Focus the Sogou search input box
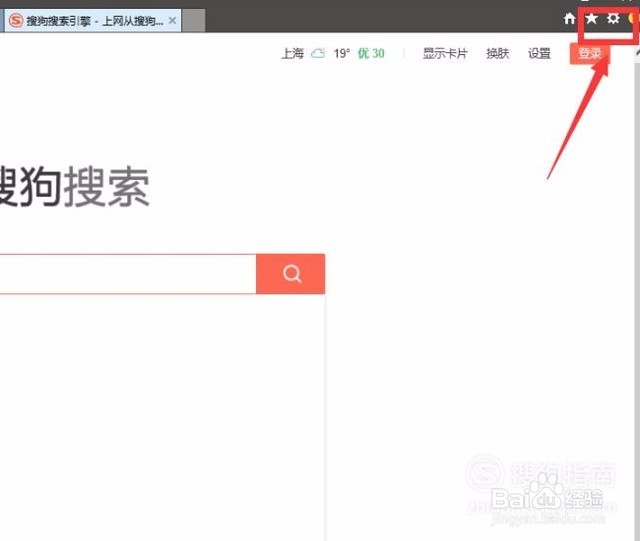This screenshot has height=541, width=640. (x=128, y=274)
